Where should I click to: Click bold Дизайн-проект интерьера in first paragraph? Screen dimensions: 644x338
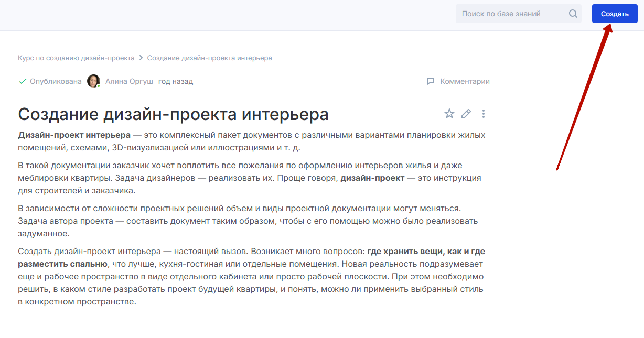(74, 135)
